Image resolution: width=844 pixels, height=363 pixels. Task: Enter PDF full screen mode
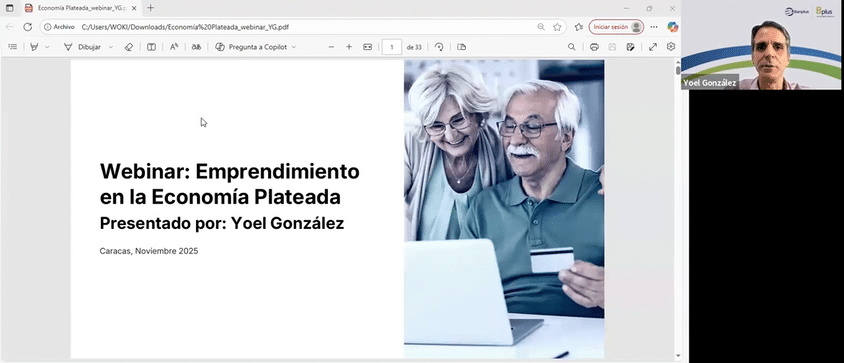653,47
